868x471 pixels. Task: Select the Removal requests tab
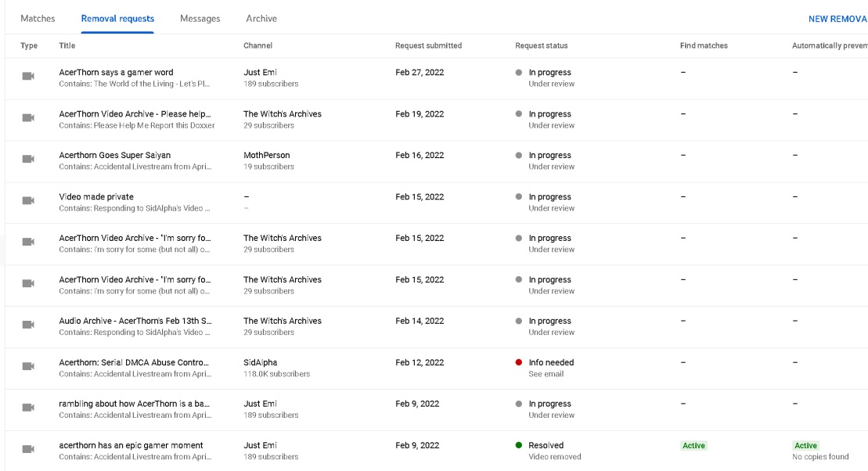(x=117, y=18)
